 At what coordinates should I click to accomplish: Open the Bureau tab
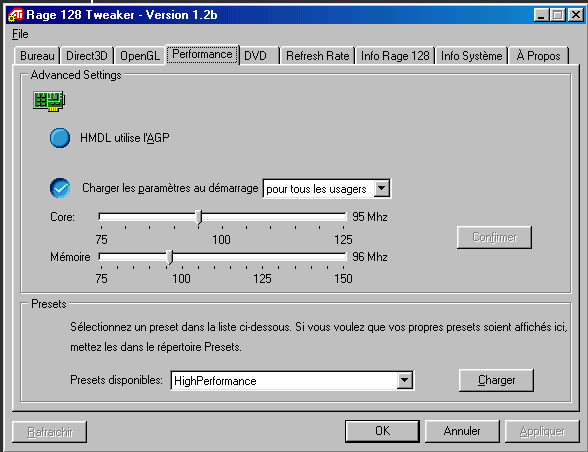(37, 56)
